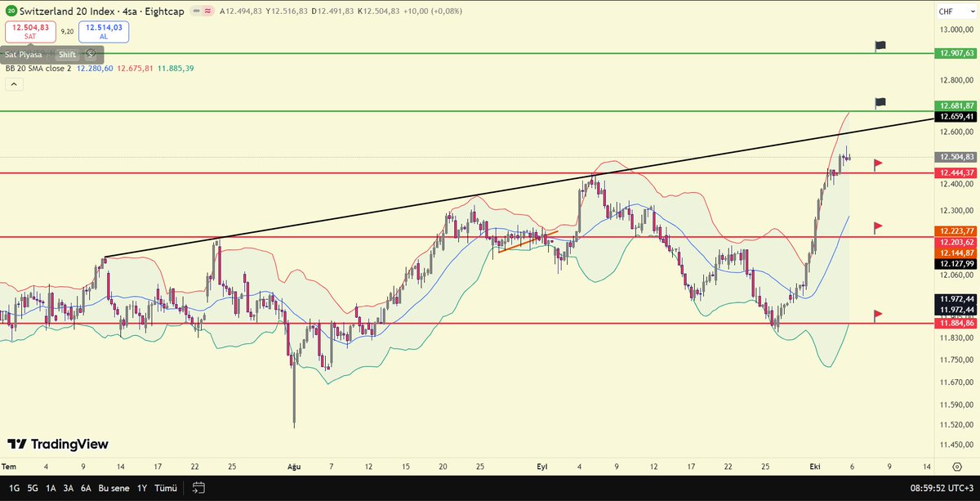Click the 12.144,87 orange price label

coord(957,253)
